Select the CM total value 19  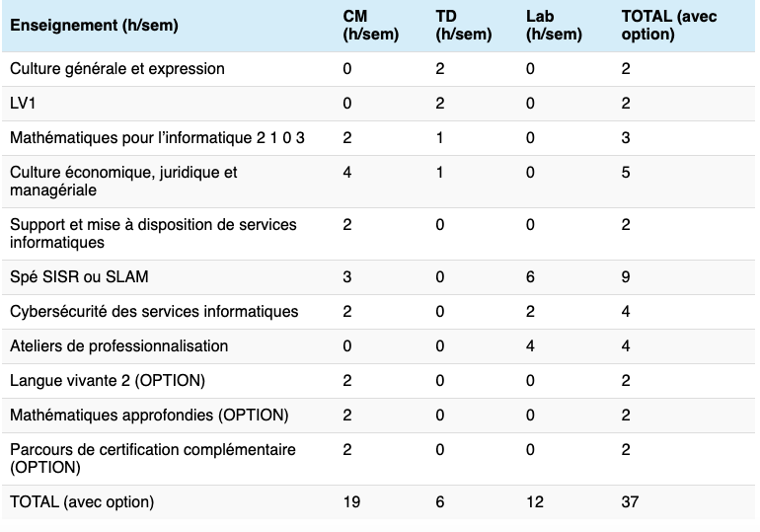pyautogui.click(x=351, y=502)
